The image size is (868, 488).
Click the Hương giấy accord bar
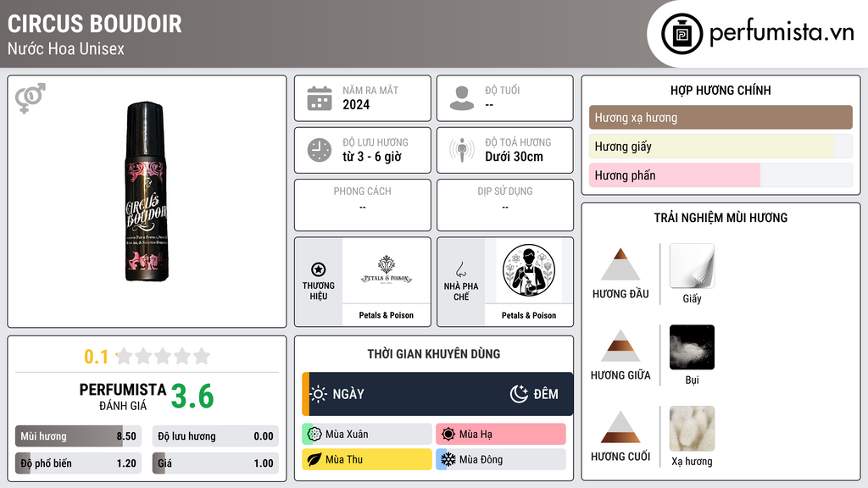pyautogui.click(x=721, y=147)
